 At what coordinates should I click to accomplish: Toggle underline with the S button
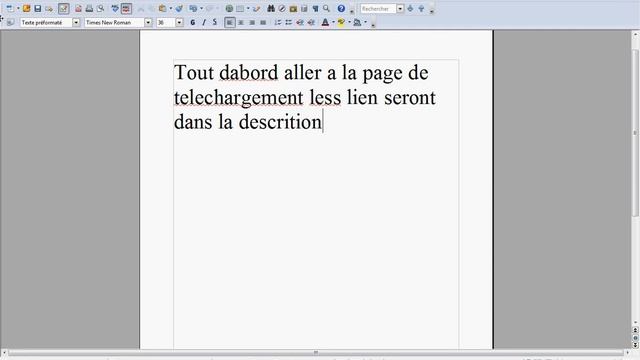215,22
